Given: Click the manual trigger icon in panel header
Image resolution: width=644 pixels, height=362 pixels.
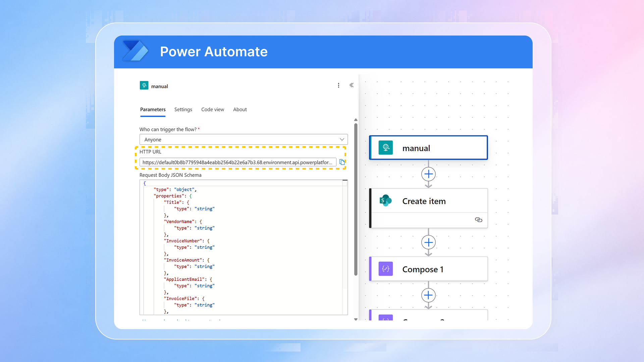Looking at the screenshot, I should coord(144,85).
